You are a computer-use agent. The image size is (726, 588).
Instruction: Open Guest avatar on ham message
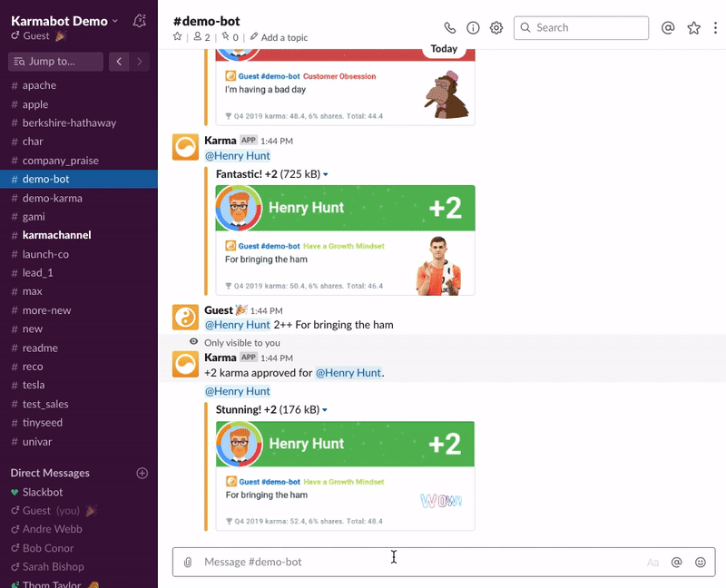186,318
